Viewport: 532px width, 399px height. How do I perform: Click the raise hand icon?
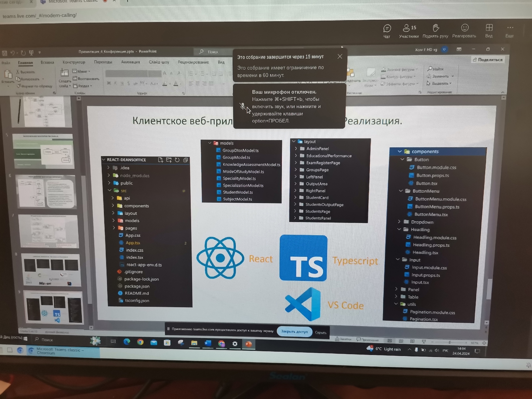click(x=436, y=28)
